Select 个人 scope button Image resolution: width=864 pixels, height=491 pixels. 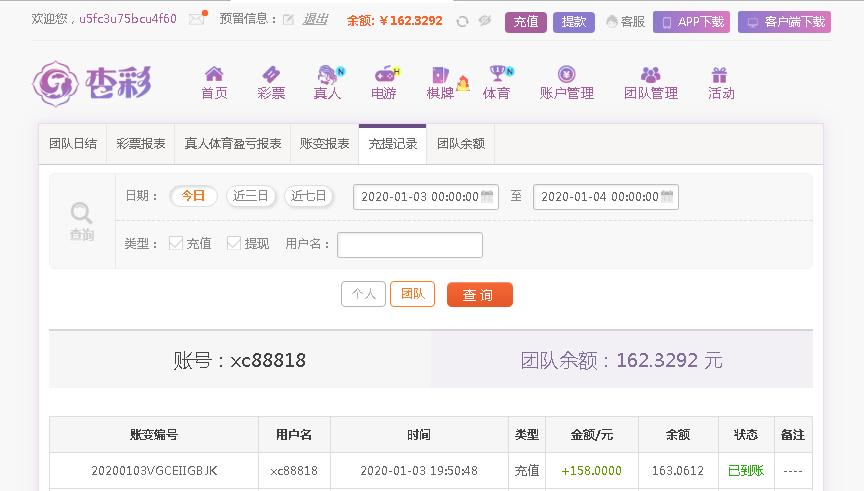tap(363, 294)
